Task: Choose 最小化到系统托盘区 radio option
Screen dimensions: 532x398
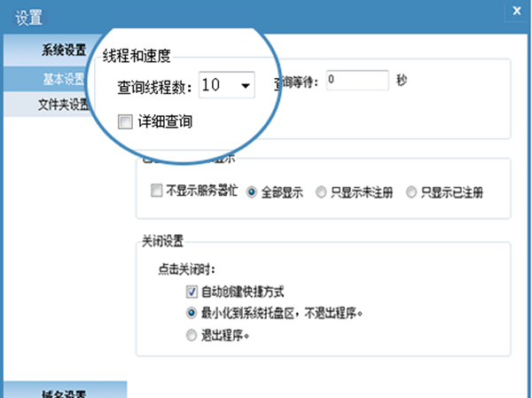Action: click(192, 313)
